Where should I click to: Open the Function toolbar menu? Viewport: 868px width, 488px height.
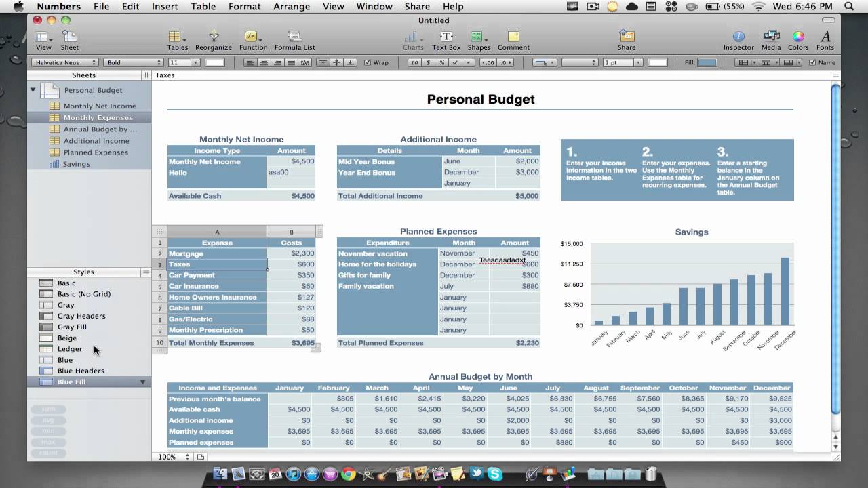(x=253, y=40)
